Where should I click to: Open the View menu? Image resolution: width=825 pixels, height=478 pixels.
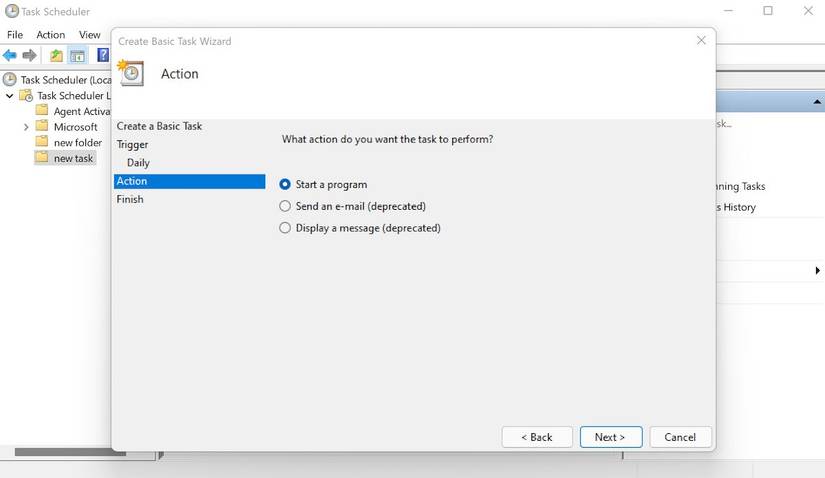(x=89, y=35)
